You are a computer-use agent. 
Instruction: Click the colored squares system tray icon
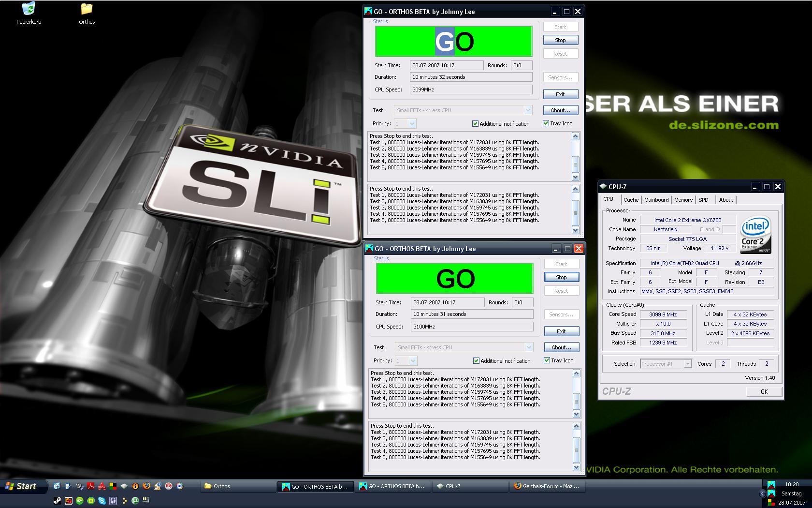[771, 502]
